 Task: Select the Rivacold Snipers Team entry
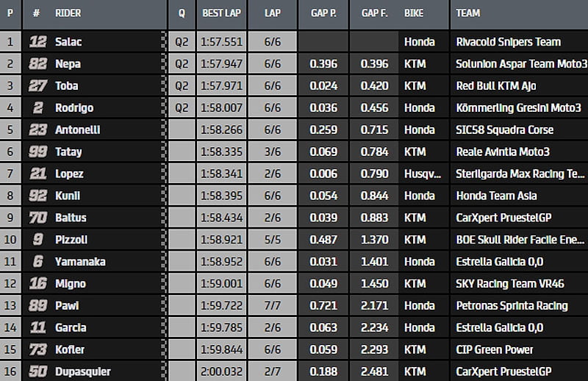508,42
